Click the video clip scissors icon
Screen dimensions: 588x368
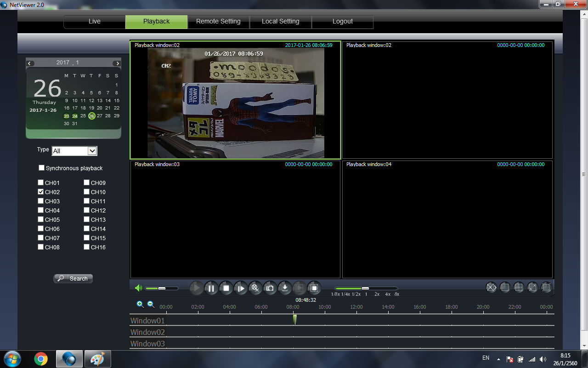[255, 288]
